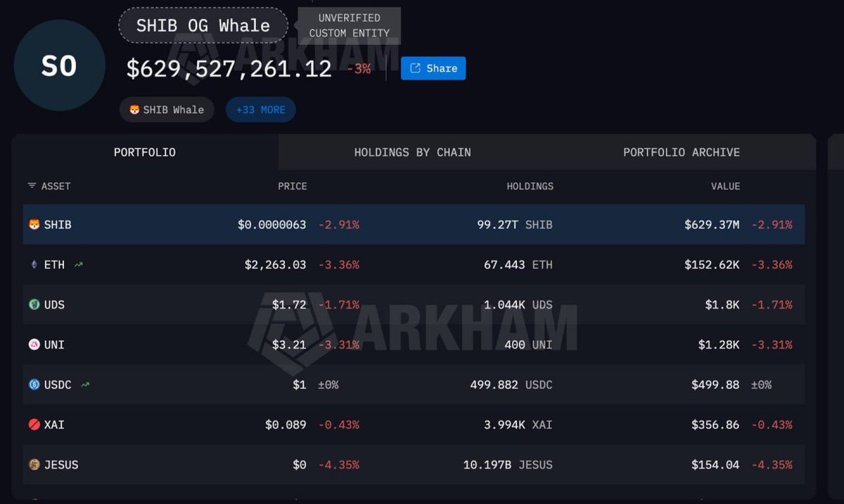Click the UDS token icon
Viewport: 844px width, 504px height.
[34, 304]
